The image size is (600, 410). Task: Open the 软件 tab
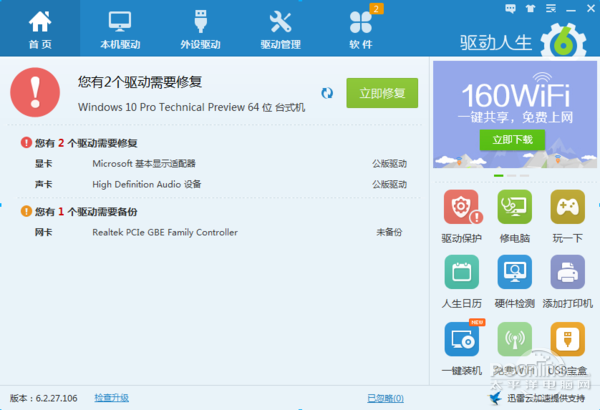(x=361, y=28)
